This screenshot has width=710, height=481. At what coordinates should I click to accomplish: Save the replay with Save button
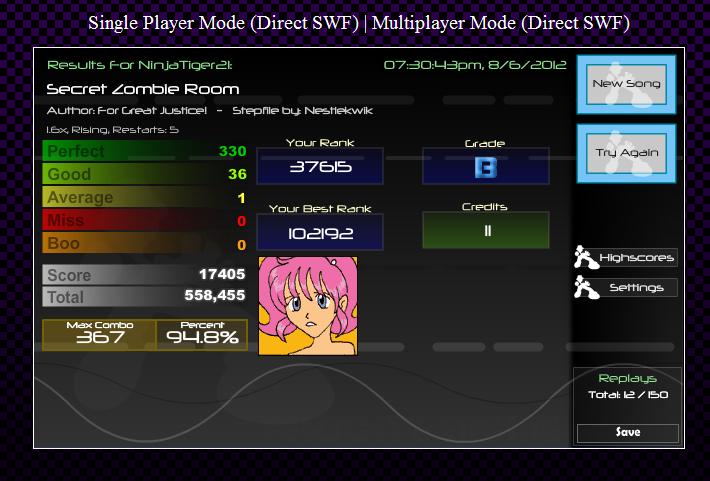[628, 433]
